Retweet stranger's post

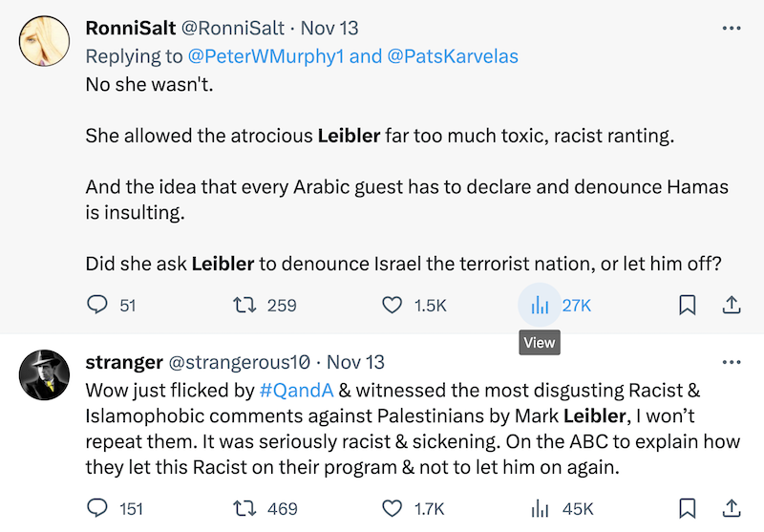[x=247, y=509]
